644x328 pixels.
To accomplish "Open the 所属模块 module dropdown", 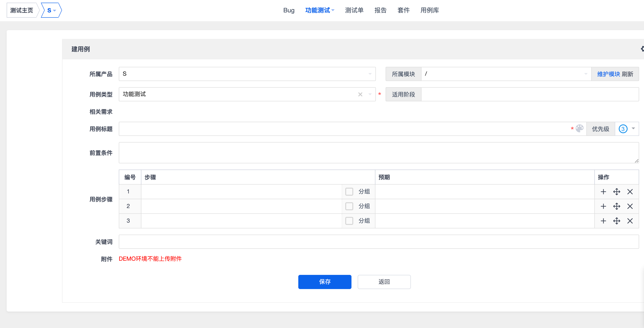I will point(506,74).
